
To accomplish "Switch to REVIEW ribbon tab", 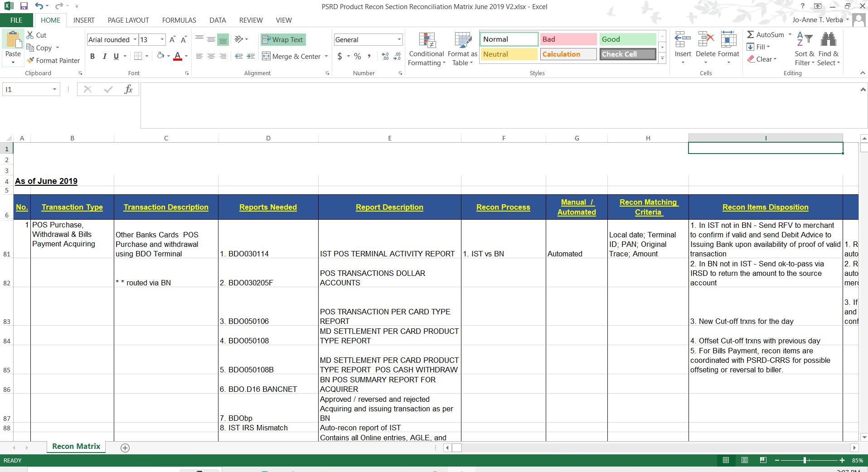I will coord(251,20).
